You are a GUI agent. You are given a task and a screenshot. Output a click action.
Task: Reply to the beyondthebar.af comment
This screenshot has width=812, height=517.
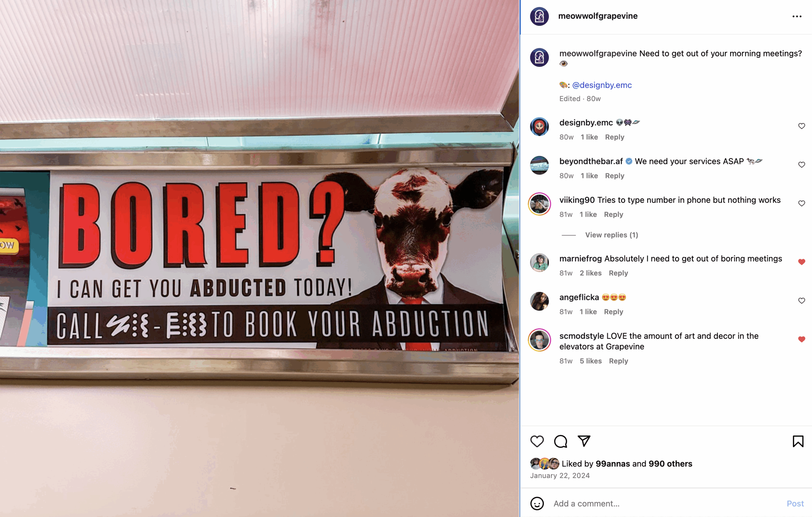tap(614, 176)
